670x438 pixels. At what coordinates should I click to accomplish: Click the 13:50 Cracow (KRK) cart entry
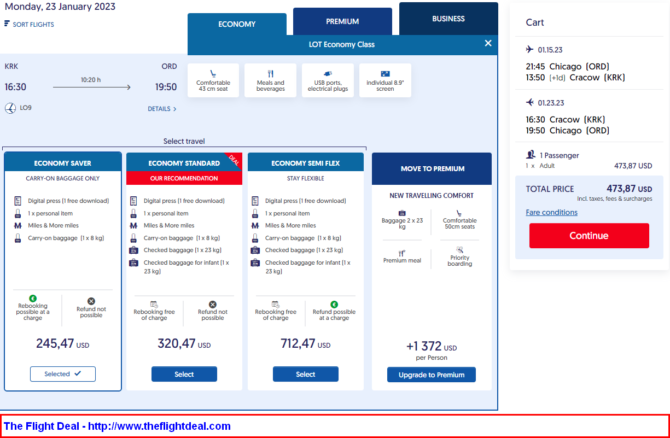point(576,78)
